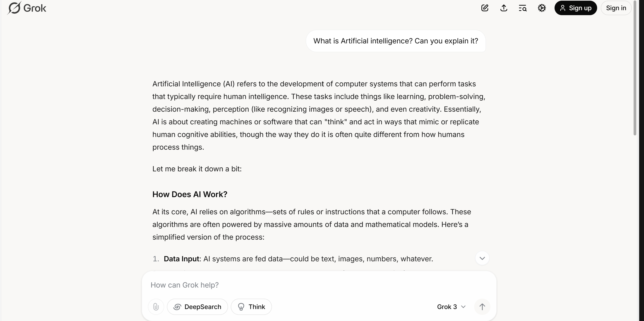The height and width of the screenshot is (321, 644).
Task: Open the Grok 3 model dropdown
Action: click(x=451, y=307)
